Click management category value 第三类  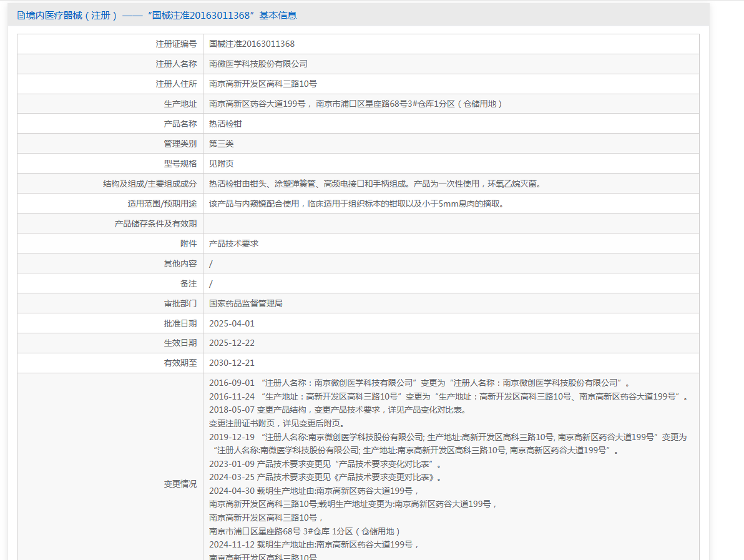point(221,144)
